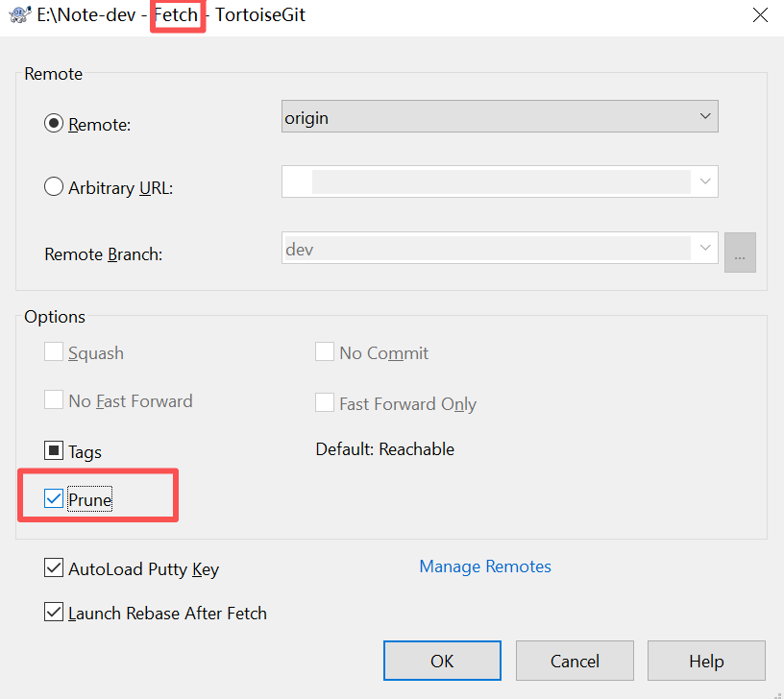Expand the Arbitrary URL combo box
784x699 pixels.
click(706, 181)
